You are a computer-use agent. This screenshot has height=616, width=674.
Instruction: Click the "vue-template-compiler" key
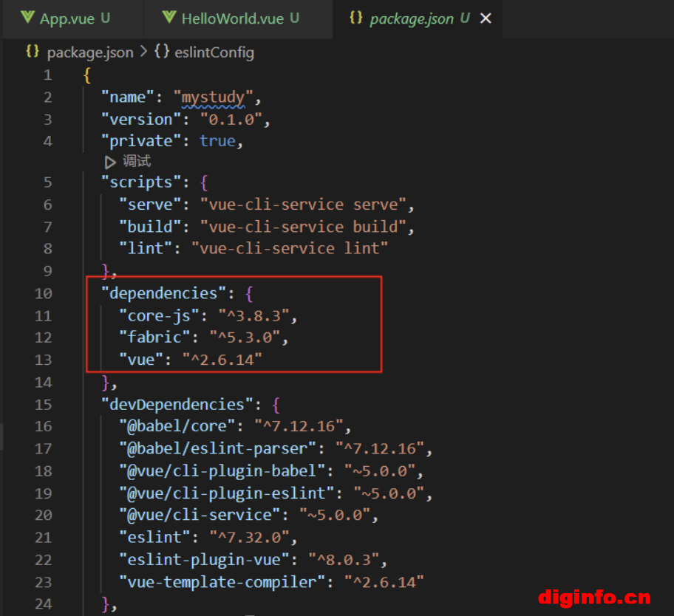(222, 581)
